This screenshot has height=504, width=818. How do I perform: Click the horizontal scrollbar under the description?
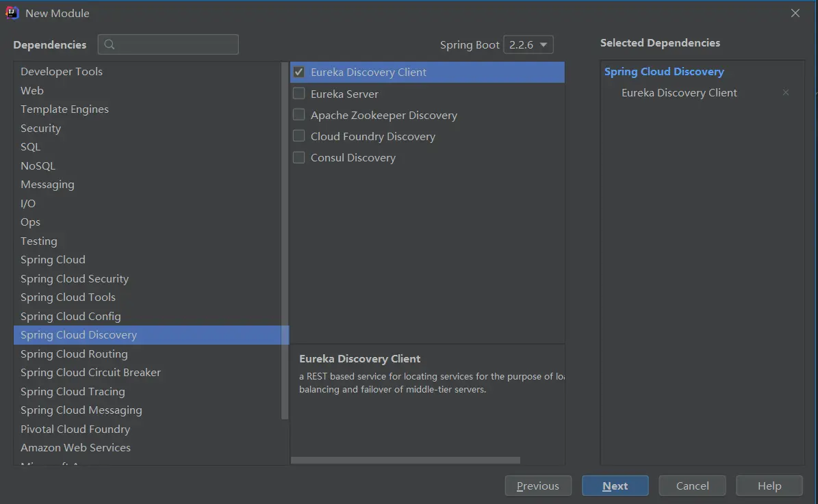click(x=405, y=460)
